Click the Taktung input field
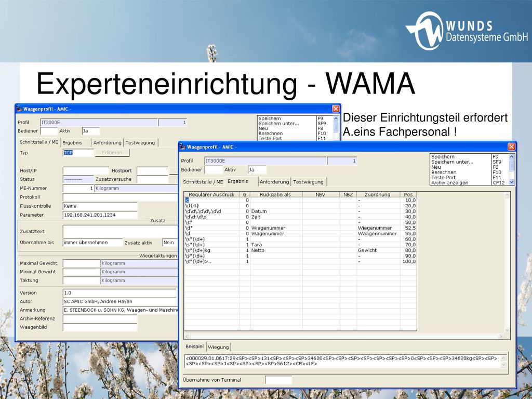 click(82, 281)
